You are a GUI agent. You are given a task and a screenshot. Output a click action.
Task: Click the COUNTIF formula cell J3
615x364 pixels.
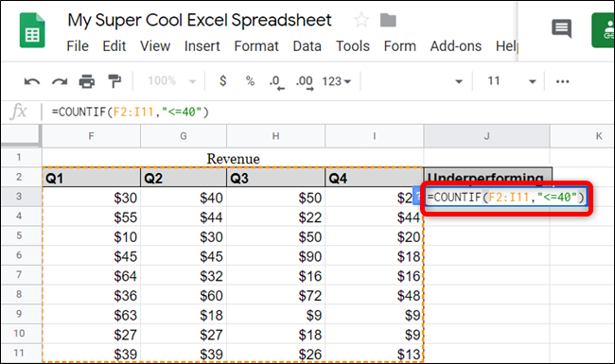pyautogui.click(x=506, y=197)
